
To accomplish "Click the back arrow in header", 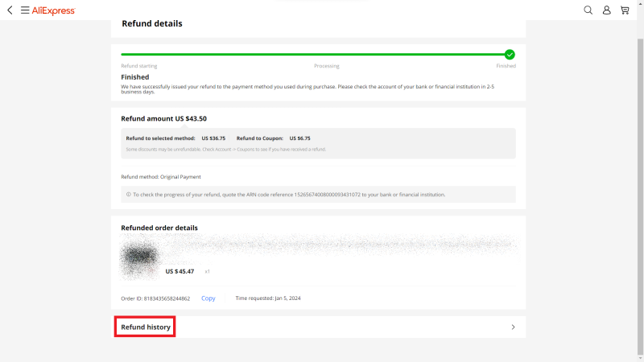I will [x=9, y=10].
